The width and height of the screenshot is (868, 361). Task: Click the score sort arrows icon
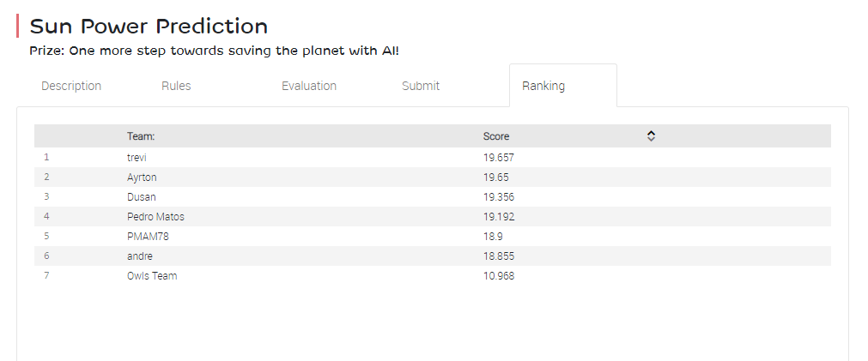tap(651, 136)
